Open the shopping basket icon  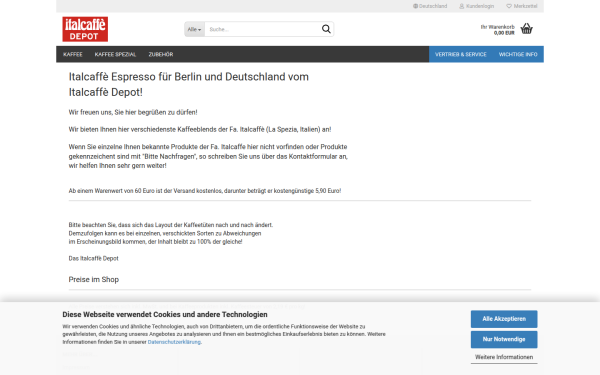[x=527, y=29]
